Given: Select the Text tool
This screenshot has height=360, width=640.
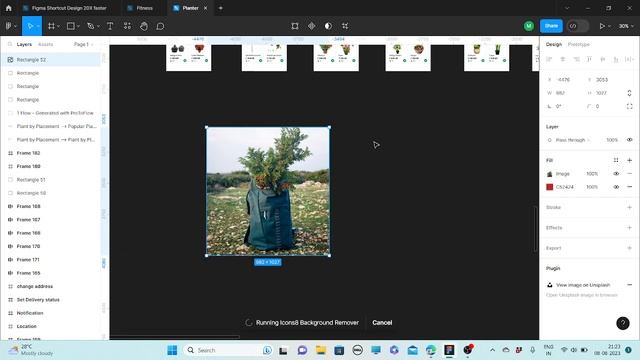Looking at the screenshot, I should pos(110,26).
